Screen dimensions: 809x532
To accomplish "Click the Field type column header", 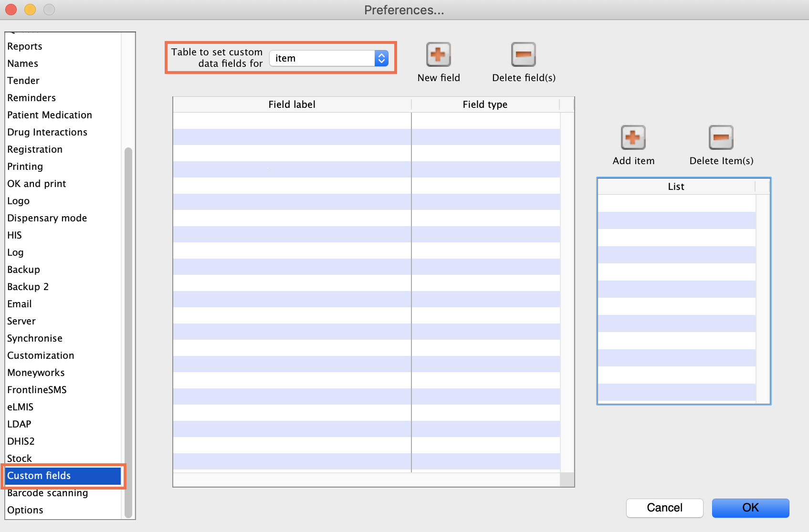I will tap(485, 104).
